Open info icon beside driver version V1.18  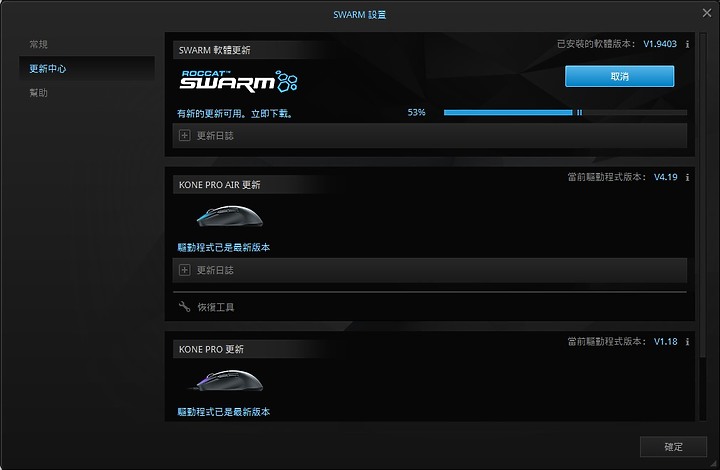click(687, 341)
